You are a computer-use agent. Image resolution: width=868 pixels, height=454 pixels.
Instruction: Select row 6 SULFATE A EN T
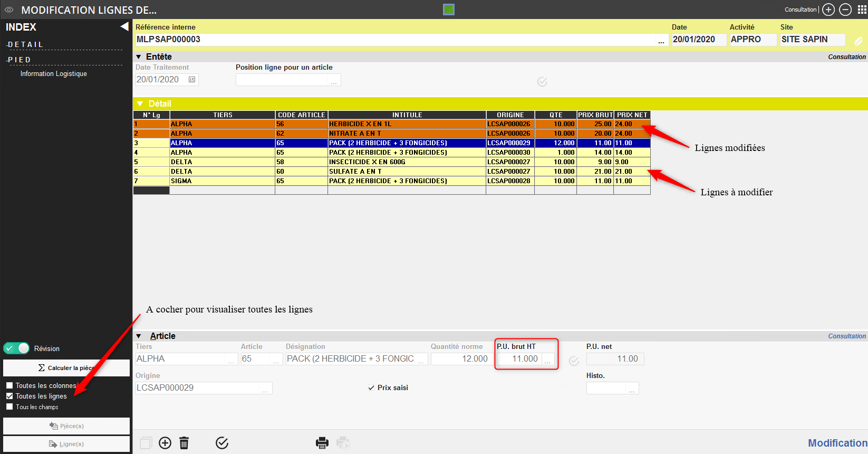point(406,172)
